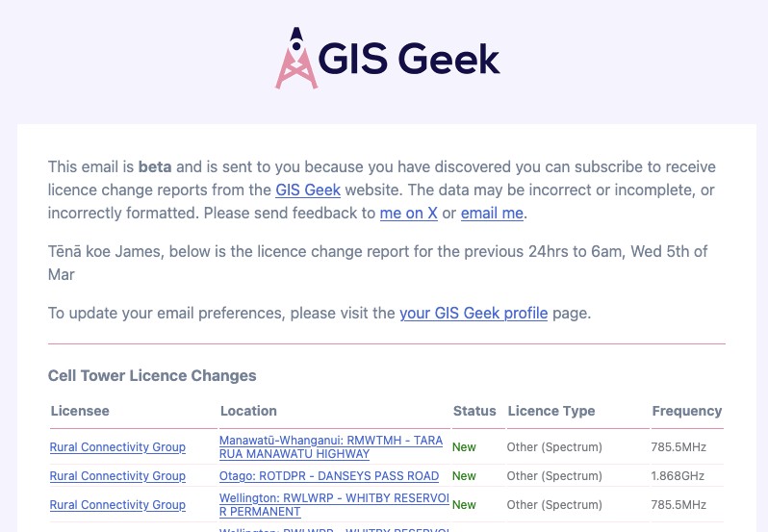Click the 'email me' link

[492, 213]
